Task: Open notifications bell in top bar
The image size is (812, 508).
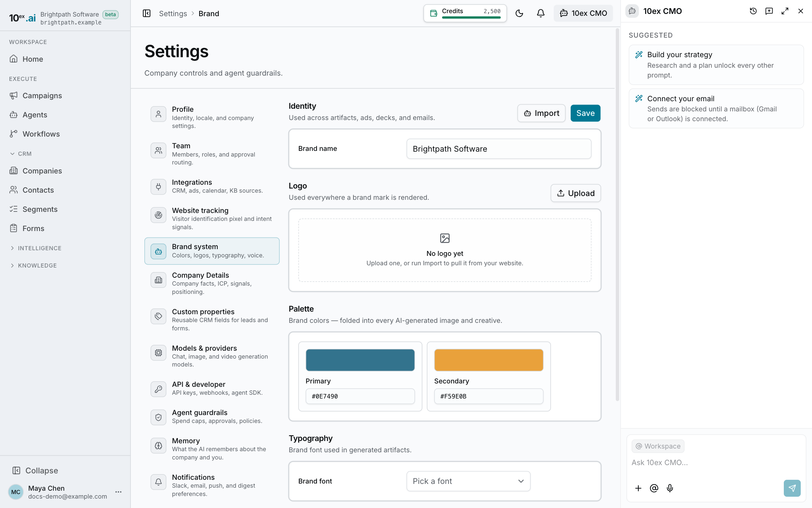Action: (541, 14)
